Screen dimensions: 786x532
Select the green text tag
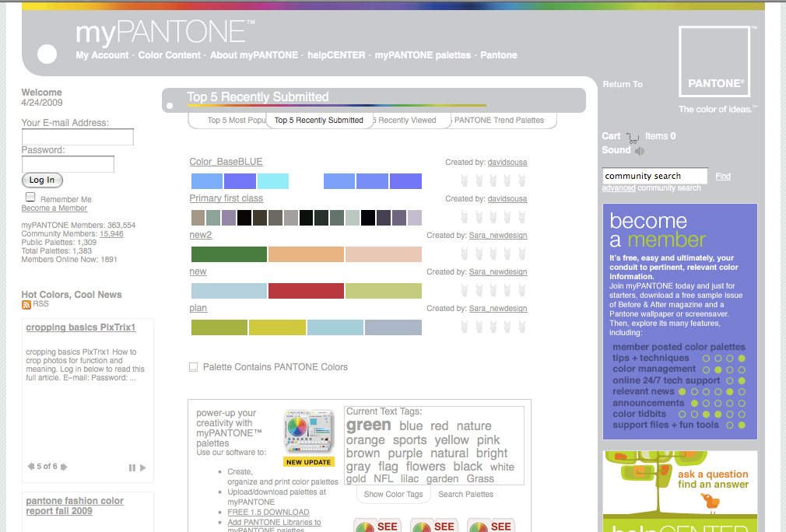coord(368,425)
